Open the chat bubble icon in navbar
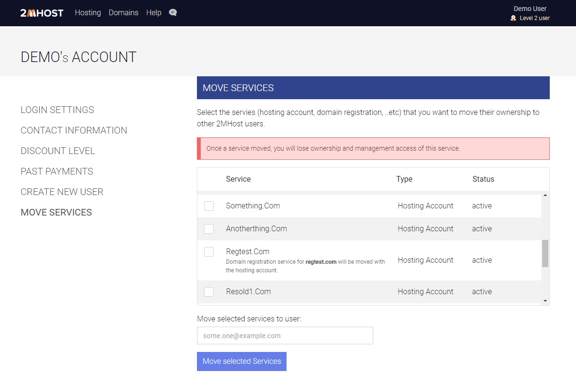 coord(173,13)
